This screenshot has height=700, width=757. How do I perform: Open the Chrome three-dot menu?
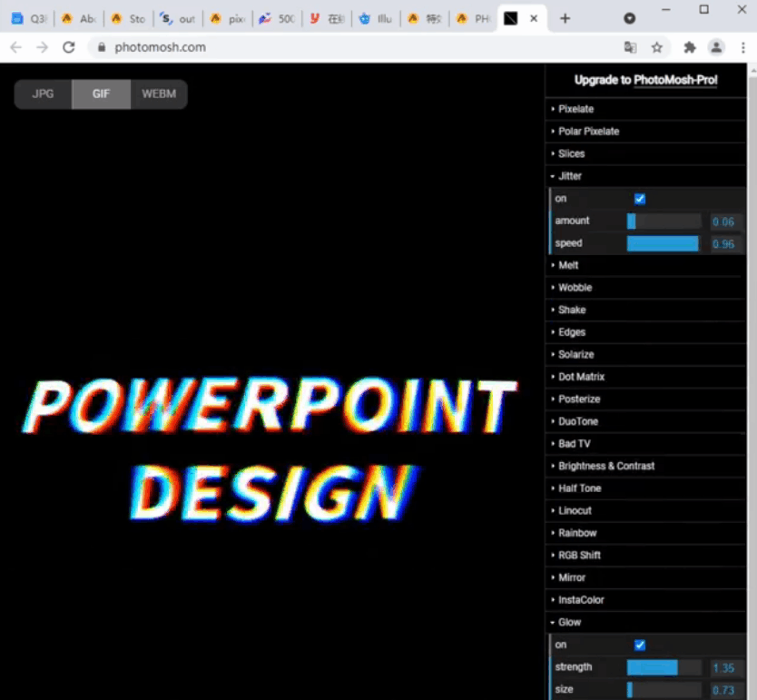coord(743,47)
